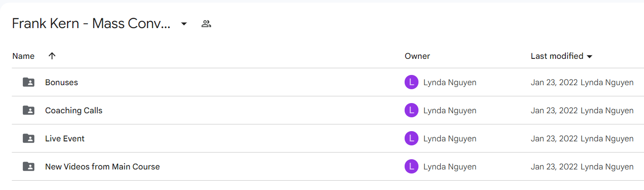Click the Last modified column label
644x190 pixels.
tap(557, 56)
